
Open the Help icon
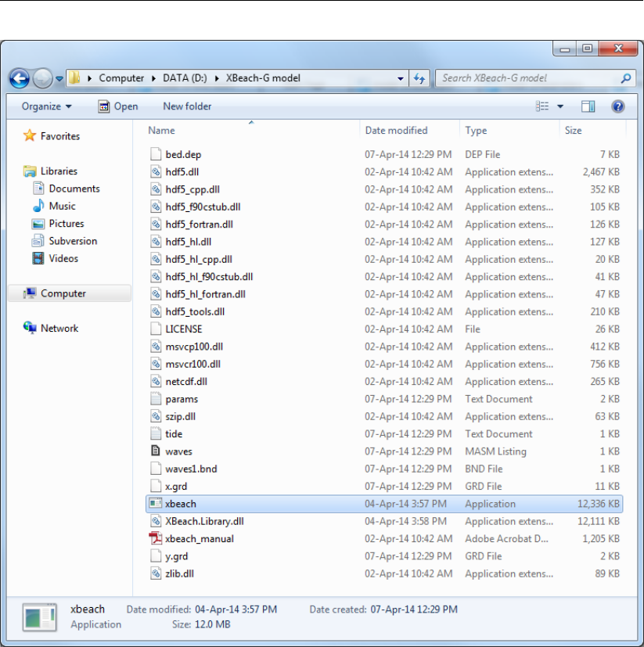[x=617, y=106]
